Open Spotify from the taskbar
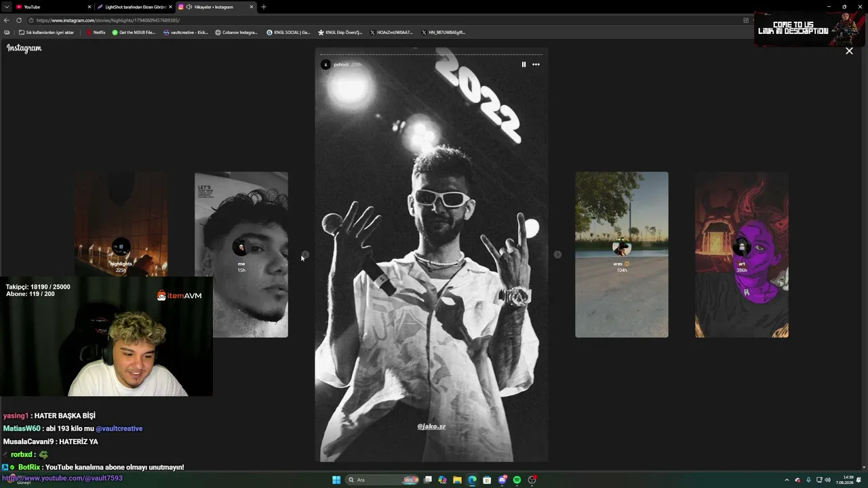The height and width of the screenshot is (488, 868). (517, 480)
